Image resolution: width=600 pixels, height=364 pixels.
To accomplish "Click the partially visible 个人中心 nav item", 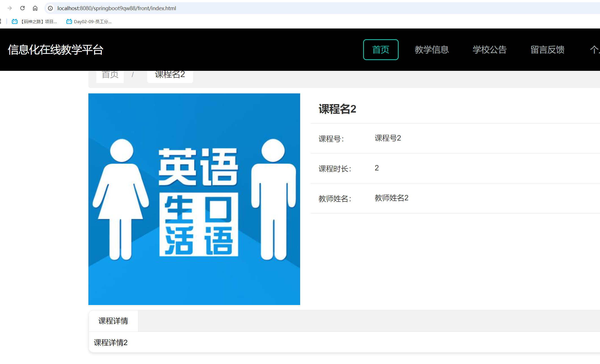I will coord(595,50).
